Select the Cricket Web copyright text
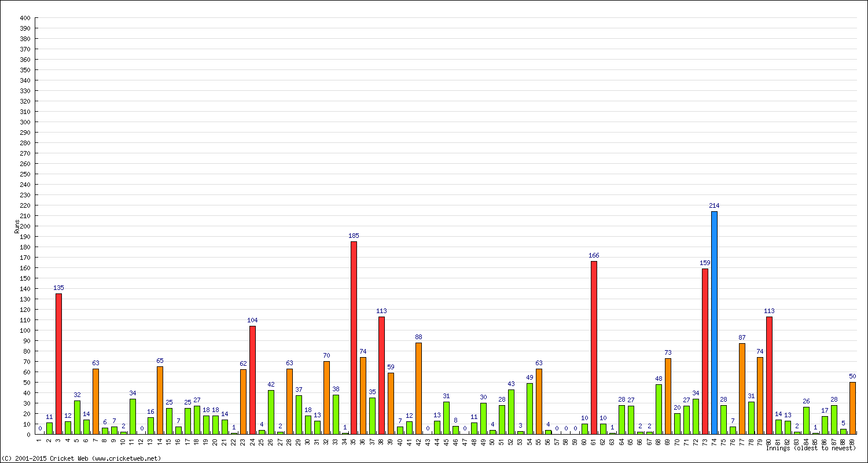This screenshot has width=868, height=463. tap(81, 458)
